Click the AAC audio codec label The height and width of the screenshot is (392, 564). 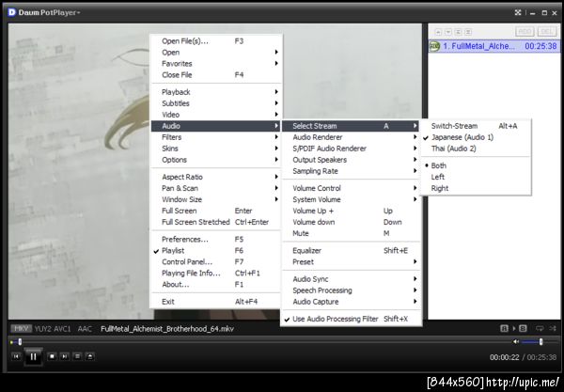point(85,329)
